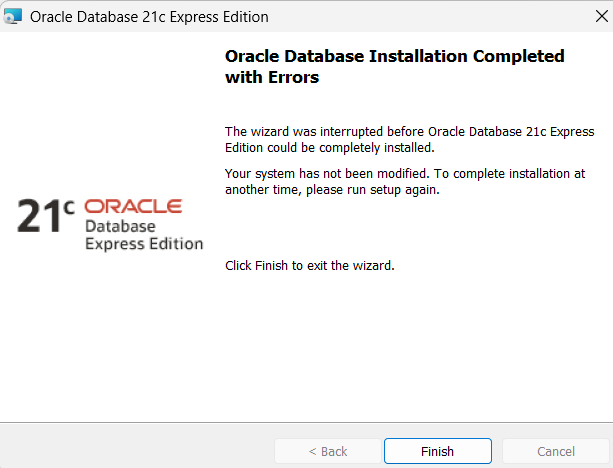Screen dimensions: 613x468
Task: Click an empty area of the title bar
Action: [430, 16]
